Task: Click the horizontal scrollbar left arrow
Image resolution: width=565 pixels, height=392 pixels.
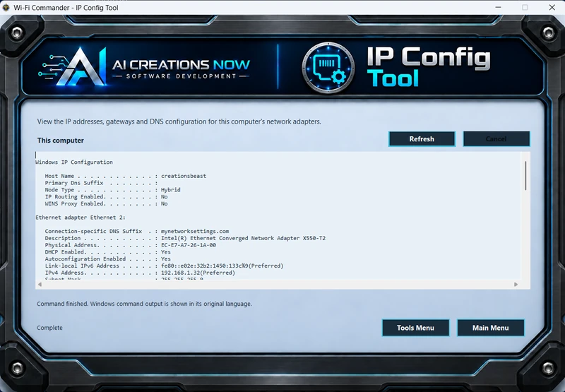Action: 40,284
